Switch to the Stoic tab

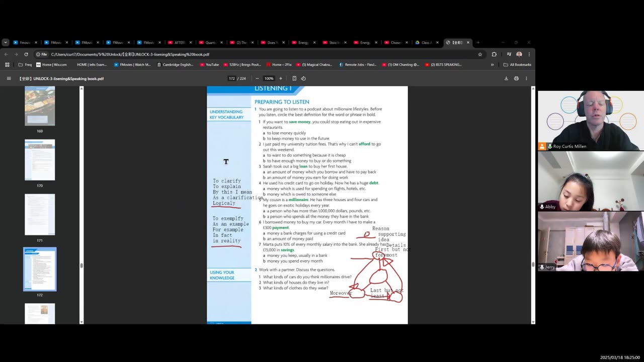coord(335,42)
